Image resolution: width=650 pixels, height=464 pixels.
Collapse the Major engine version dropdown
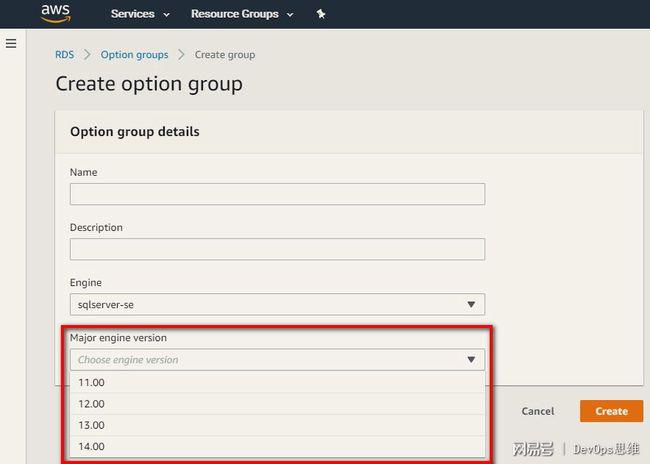pyautogui.click(x=277, y=360)
